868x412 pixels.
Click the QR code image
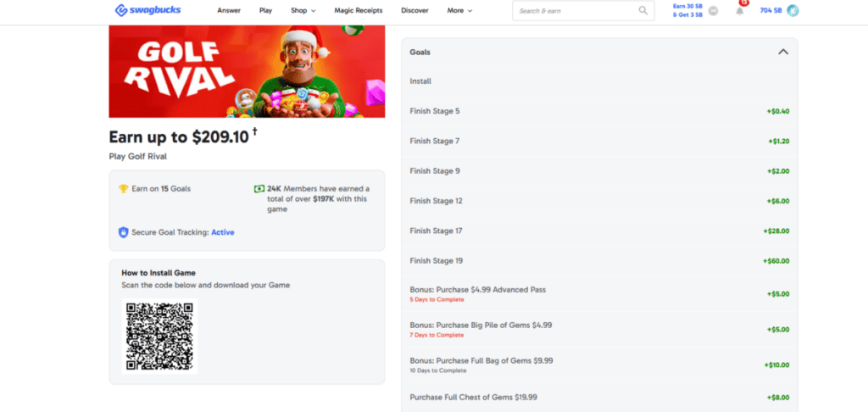pos(161,337)
